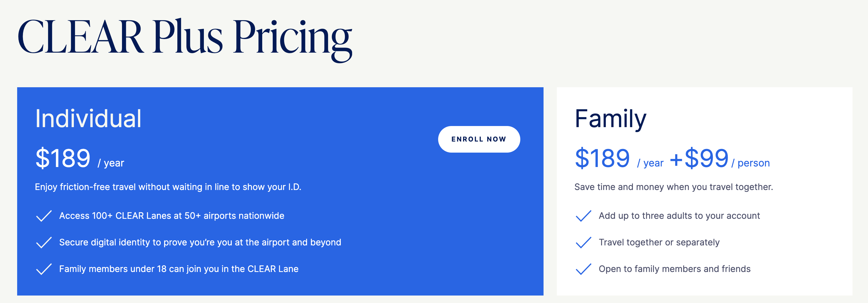Click checkmark beside Add up to three adults
868x303 pixels.
point(583,216)
